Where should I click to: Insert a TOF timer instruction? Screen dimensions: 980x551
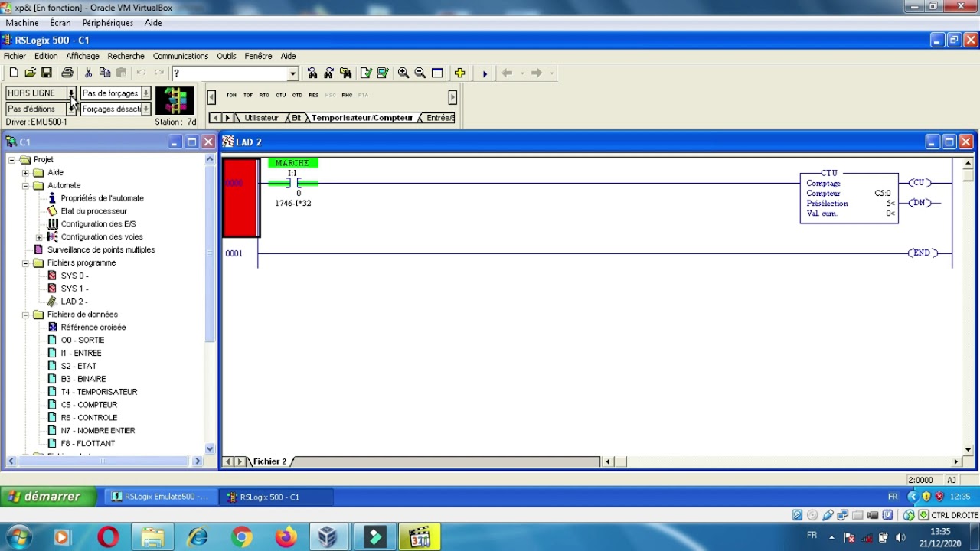click(248, 95)
